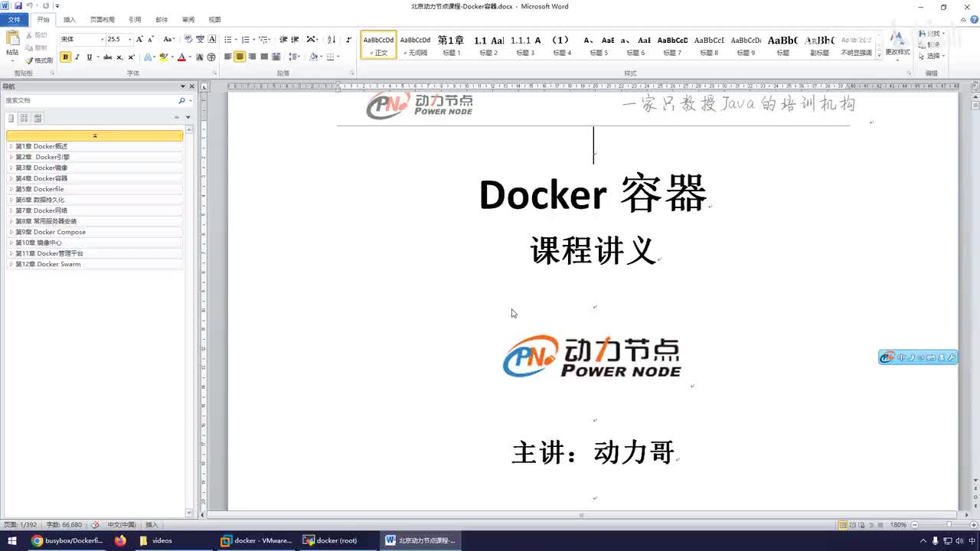Apply the 标题 4 style
Screen dimensions: 980x551
pos(562,44)
